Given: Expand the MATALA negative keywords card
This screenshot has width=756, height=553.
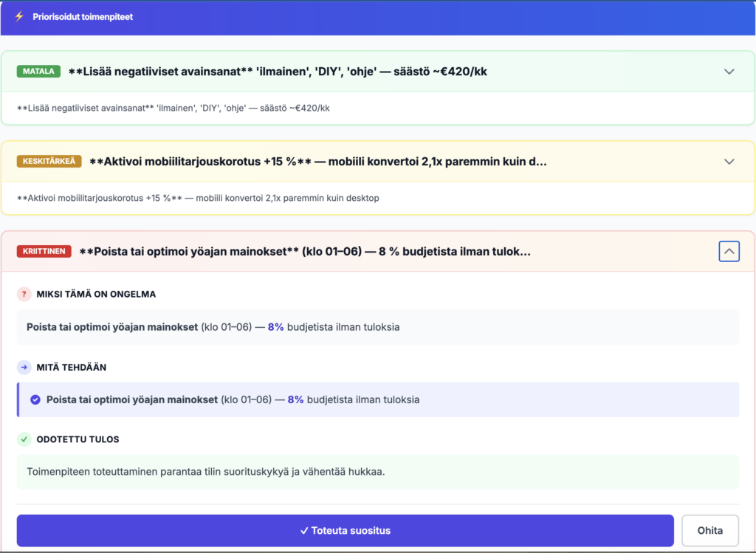Looking at the screenshot, I should tap(729, 72).
